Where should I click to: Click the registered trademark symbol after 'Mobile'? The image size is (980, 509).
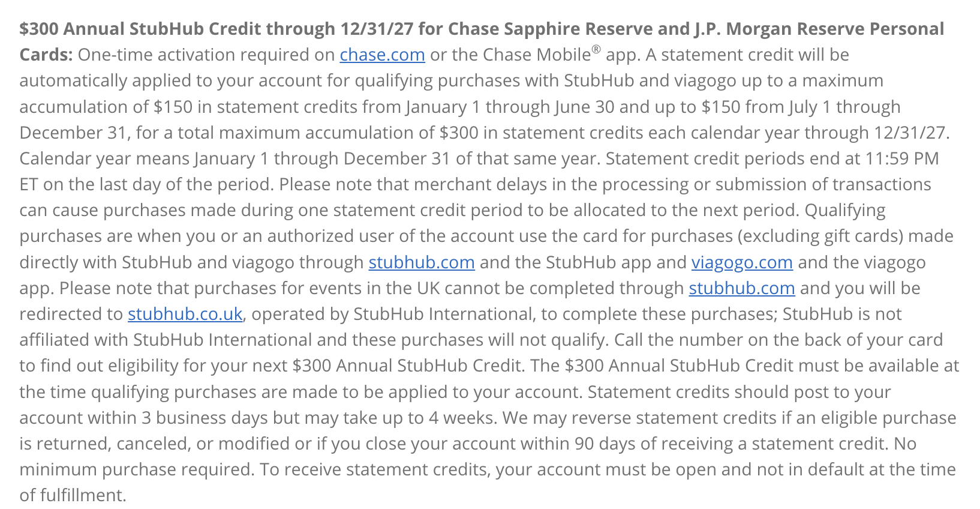click(596, 49)
